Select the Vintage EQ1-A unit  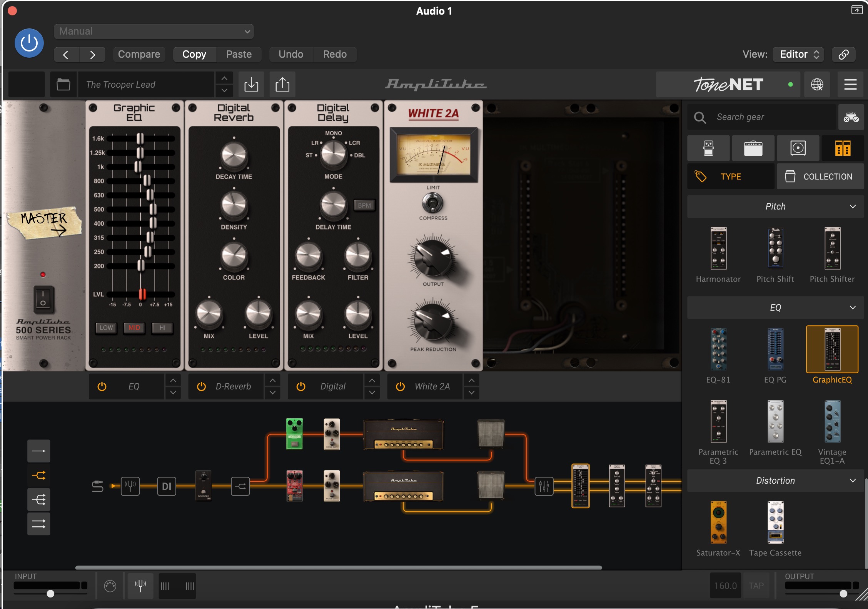tap(832, 422)
